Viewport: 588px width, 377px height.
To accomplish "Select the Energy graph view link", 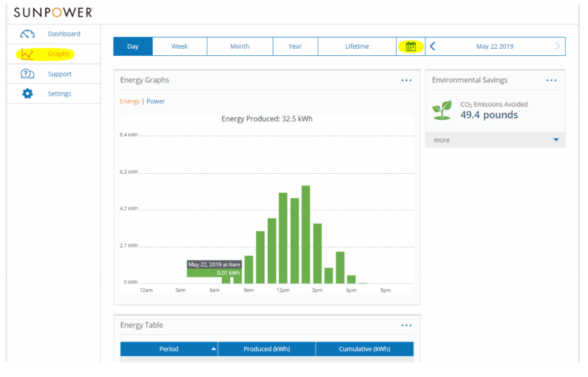I will [129, 101].
